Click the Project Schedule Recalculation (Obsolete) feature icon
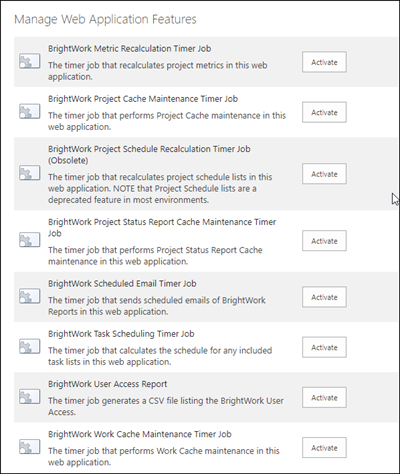Image resolution: width=400 pixels, height=474 pixels. click(x=30, y=173)
